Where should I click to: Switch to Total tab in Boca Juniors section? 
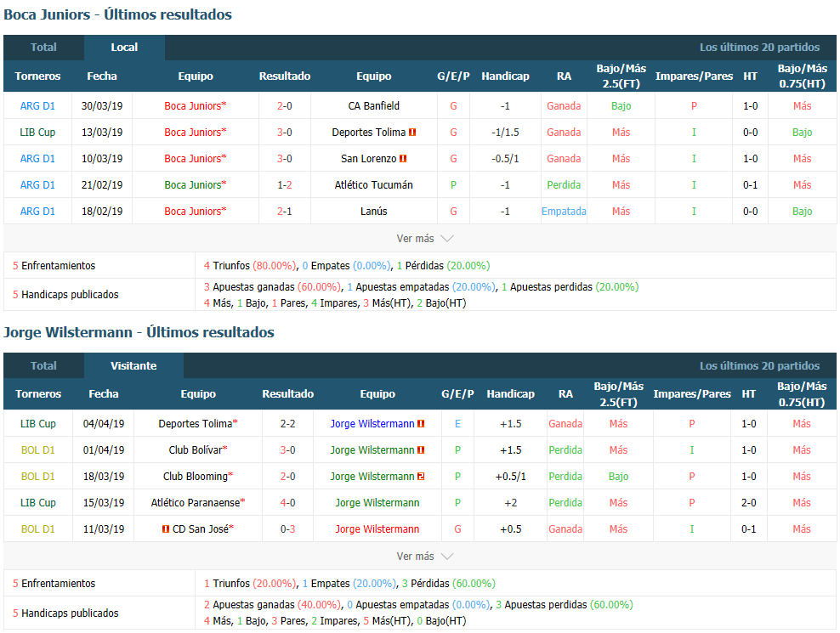pyautogui.click(x=43, y=47)
